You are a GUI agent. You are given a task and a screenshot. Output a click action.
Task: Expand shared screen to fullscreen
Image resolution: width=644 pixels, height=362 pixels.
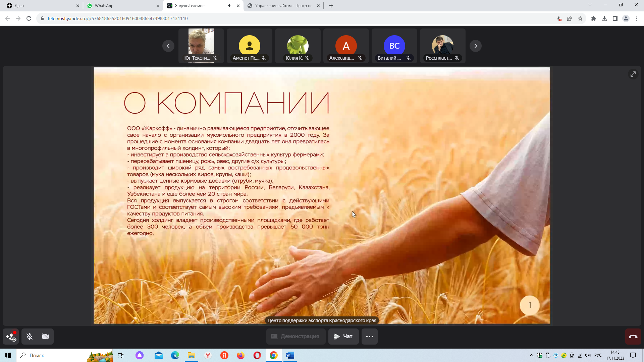point(633,74)
